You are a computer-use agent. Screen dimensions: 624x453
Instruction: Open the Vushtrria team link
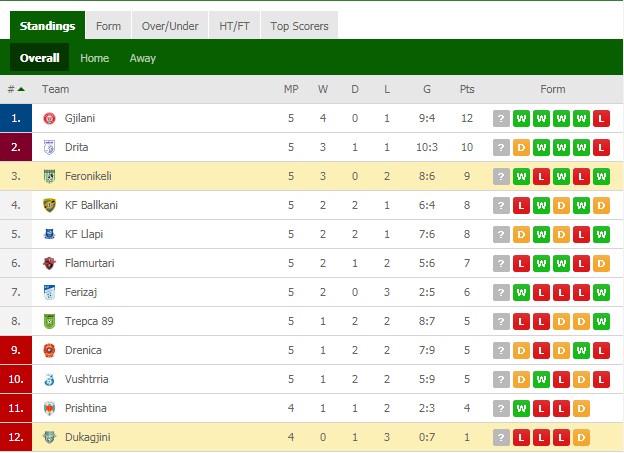[87, 379]
